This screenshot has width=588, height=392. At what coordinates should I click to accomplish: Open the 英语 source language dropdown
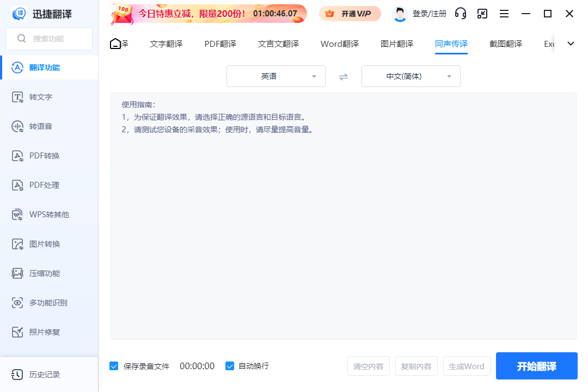pos(276,77)
